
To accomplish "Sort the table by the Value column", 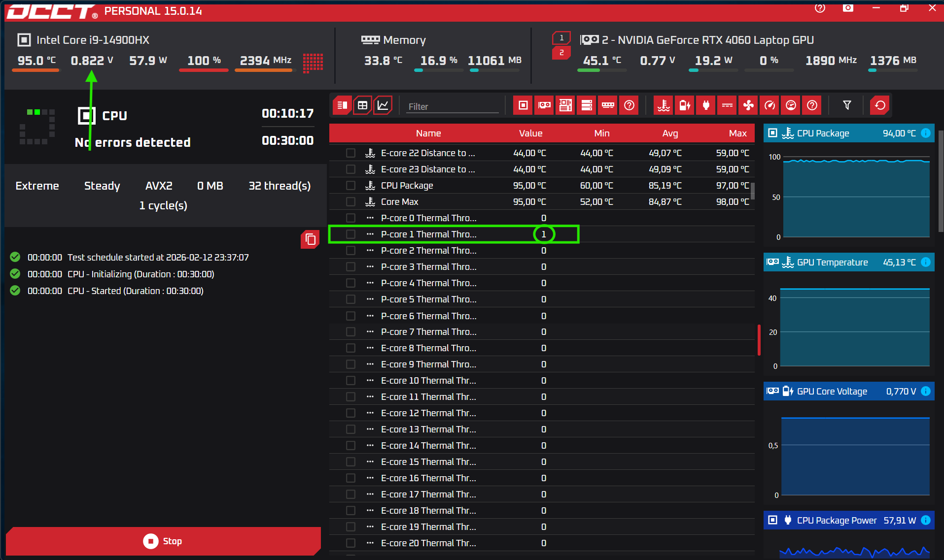I will (530, 133).
